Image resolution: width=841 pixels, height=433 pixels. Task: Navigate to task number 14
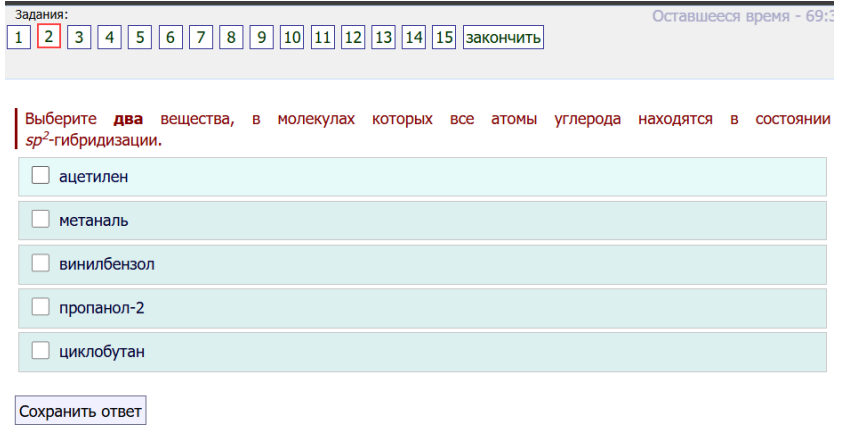tap(414, 38)
